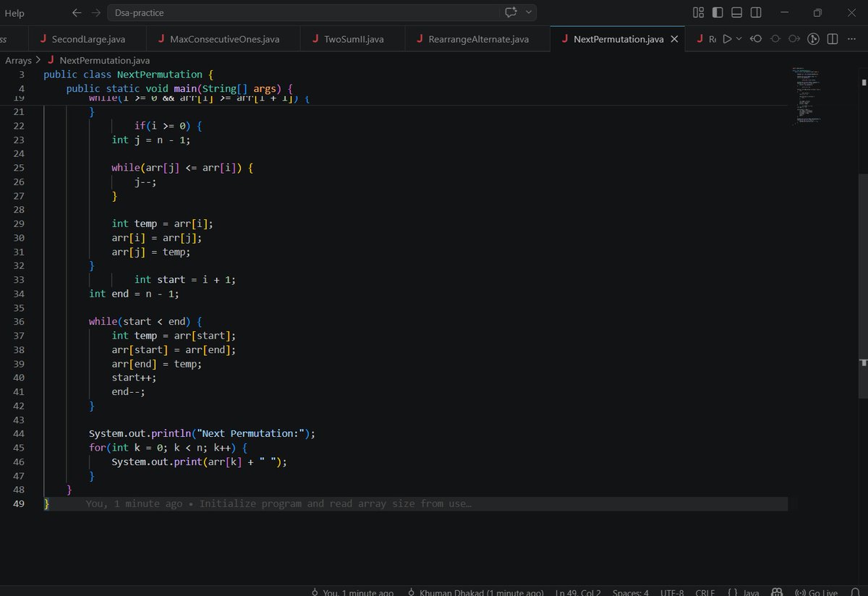Click line number 36 in the gutter
The image size is (868, 596).
(x=19, y=322)
